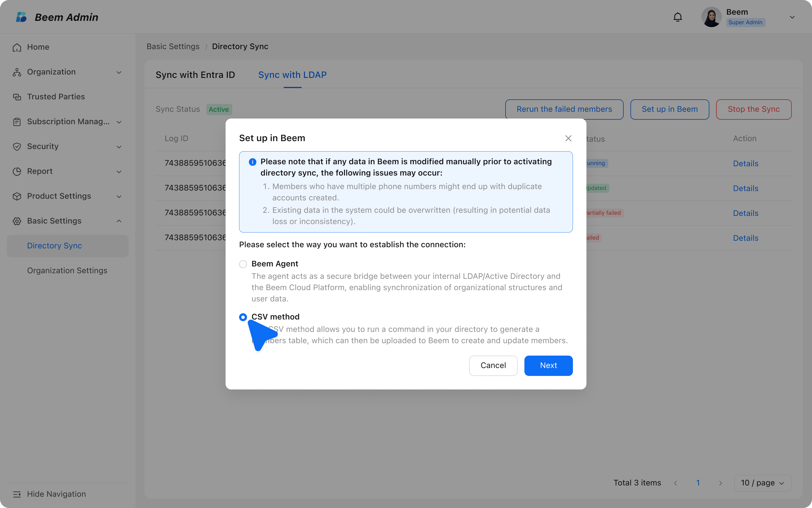Click the info icon in the notice
This screenshot has width=812, height=508.
[x=253, y=162]
